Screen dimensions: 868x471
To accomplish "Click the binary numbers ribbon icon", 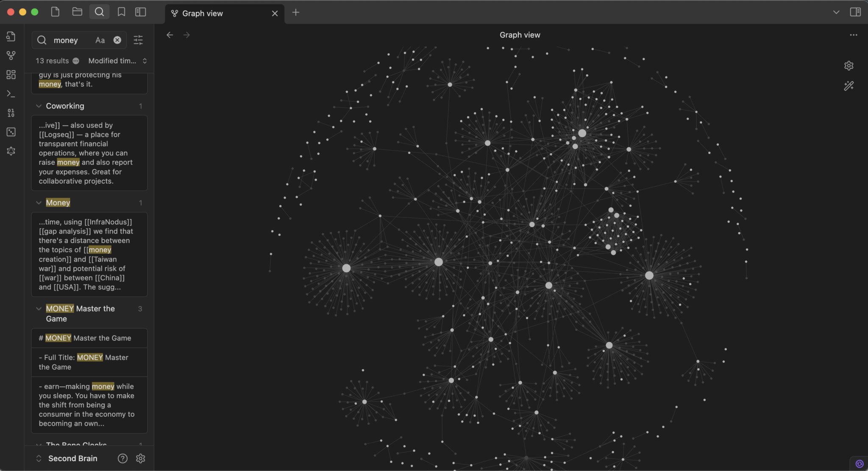I will click(11, 113).
